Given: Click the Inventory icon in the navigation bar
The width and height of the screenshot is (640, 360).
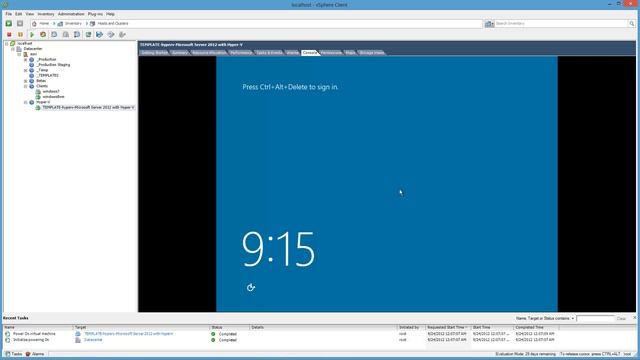Looking at the screenshot, I should 60,24.
